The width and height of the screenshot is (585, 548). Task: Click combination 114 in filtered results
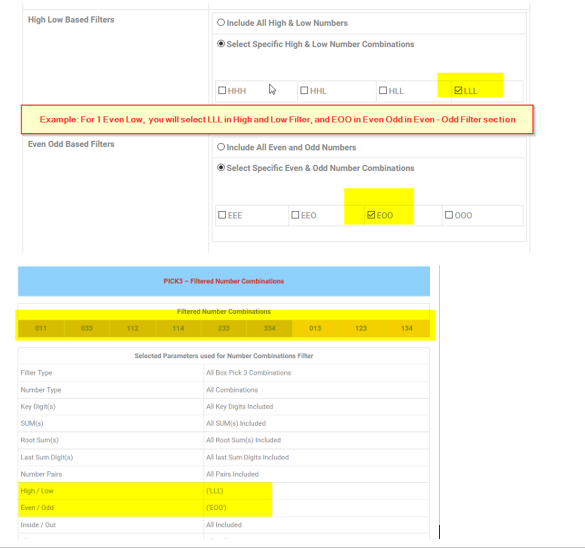178,328
